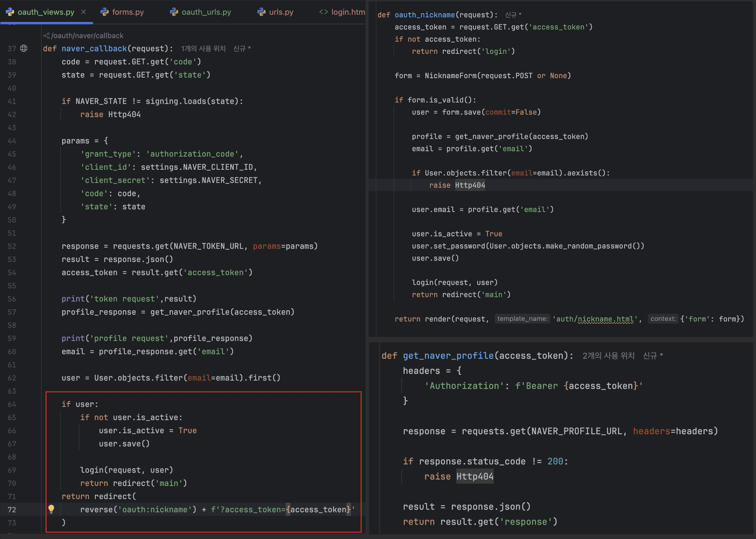Close the oauth_views.py tab

[x=83, y=12]
